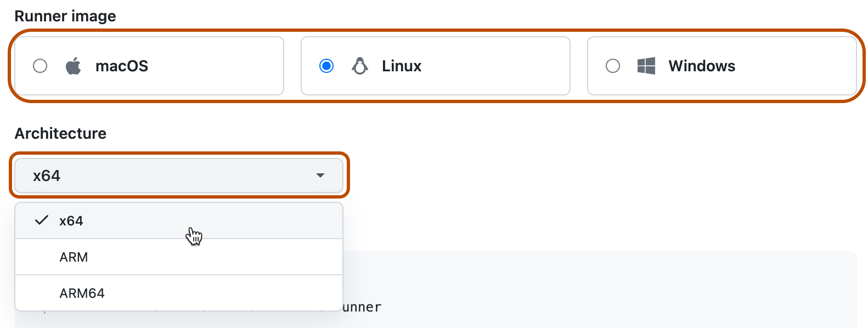
Task: Click the Windows runner image card
Action: click(722, 66)
